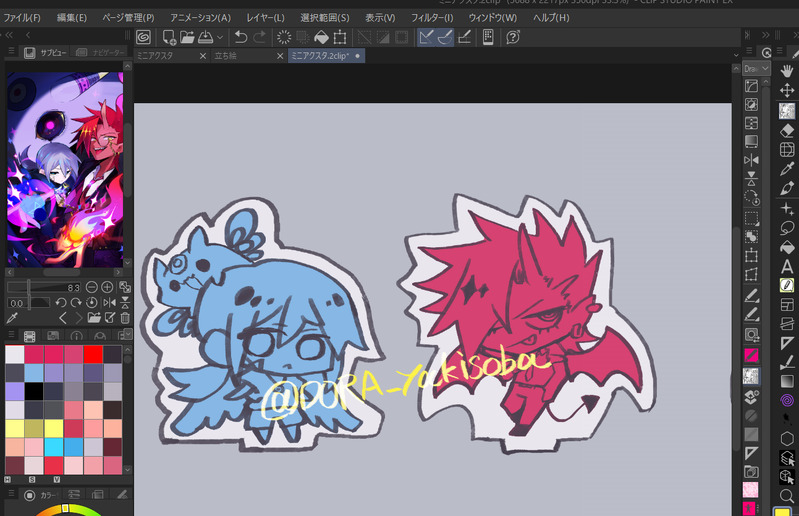
Task: Select the Eraser tool
Action: pyautogui.click(x=787, y=130)
